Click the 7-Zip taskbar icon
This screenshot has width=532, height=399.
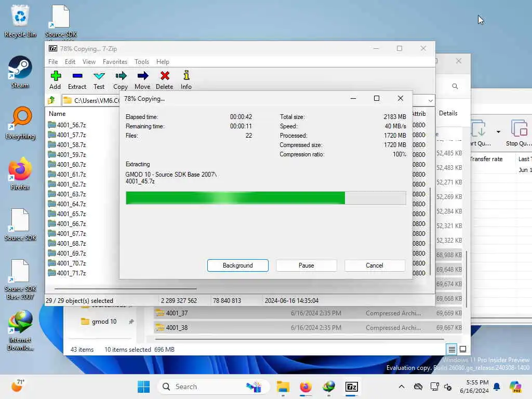[x=352, y=387]
